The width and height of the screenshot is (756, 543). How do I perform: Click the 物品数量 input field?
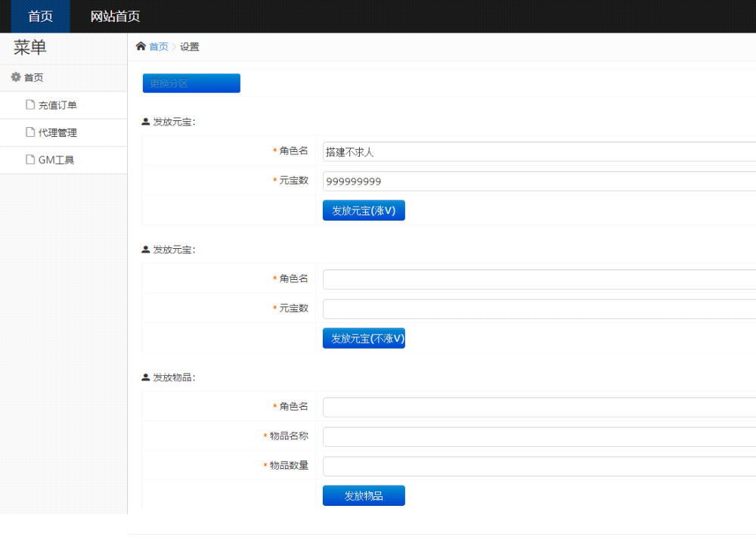tap(538, 466)
